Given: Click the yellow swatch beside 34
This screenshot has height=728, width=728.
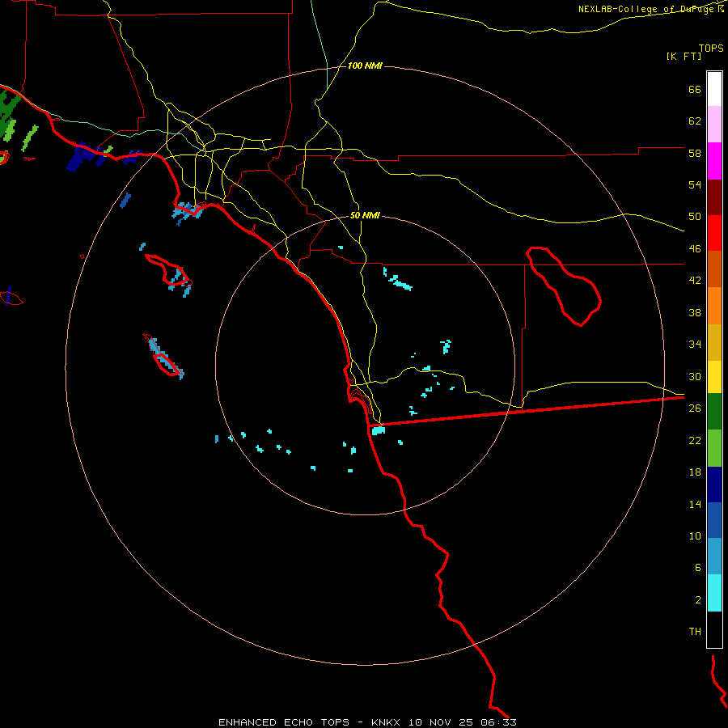Looking at the screenshot, I should tap(714, 376).
